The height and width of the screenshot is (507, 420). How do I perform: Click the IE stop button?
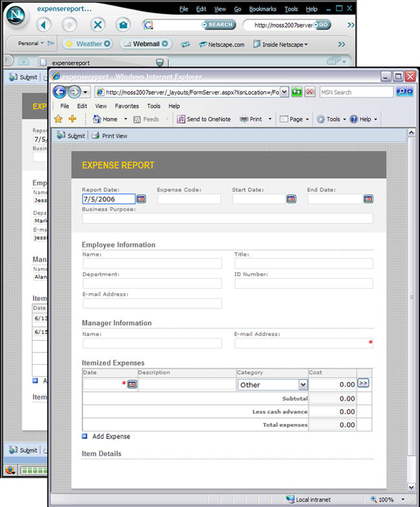tap(310, 92)
